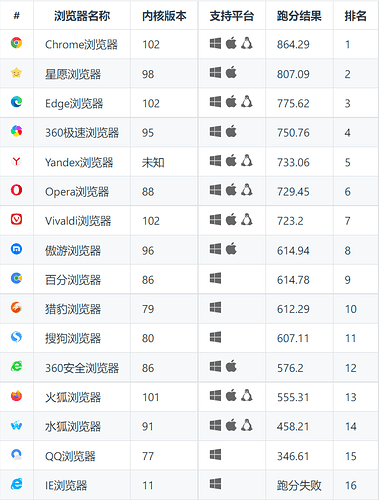Click the 火狐浏览器 Firefox logo icon
This screenshot has height=500, width=379.
[16, 396]
